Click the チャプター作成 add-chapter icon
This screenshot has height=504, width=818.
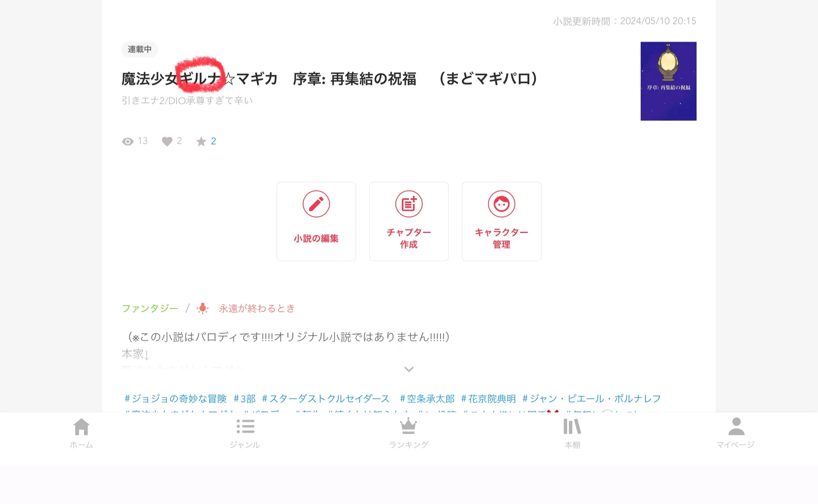coord(409,204)
